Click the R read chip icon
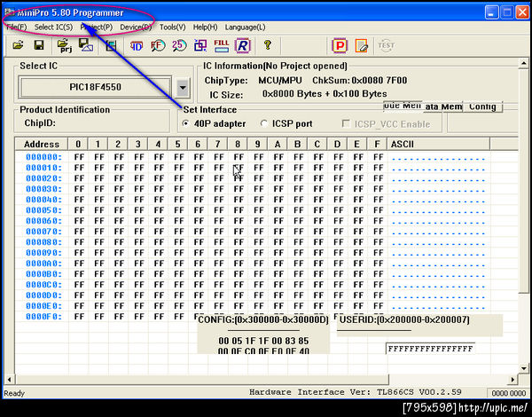This screenshot has height=417, width=532. pos(243,45)
